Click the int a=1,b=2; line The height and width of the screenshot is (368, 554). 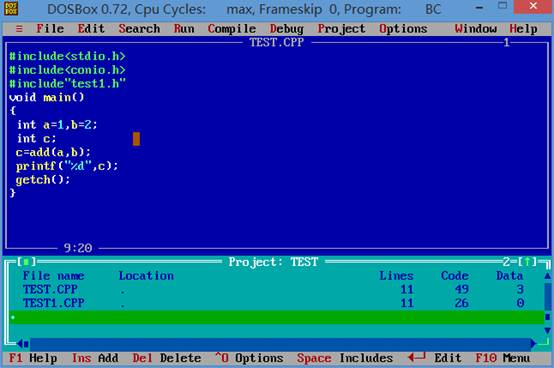pyautogui.click(x=57, y=125)
